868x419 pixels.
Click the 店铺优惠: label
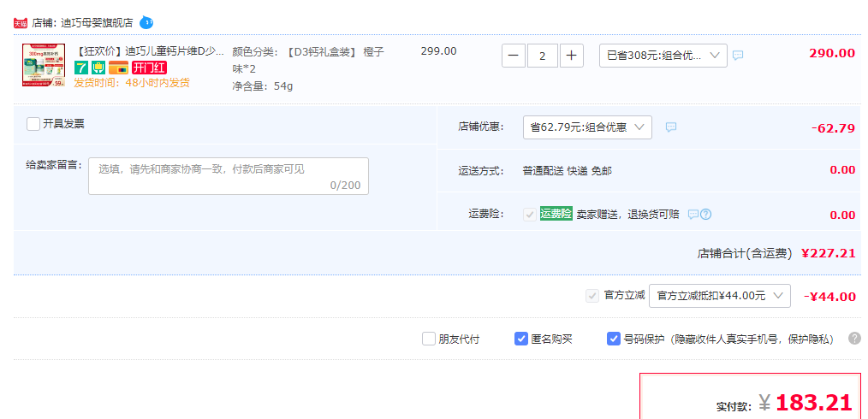(481, 127)
